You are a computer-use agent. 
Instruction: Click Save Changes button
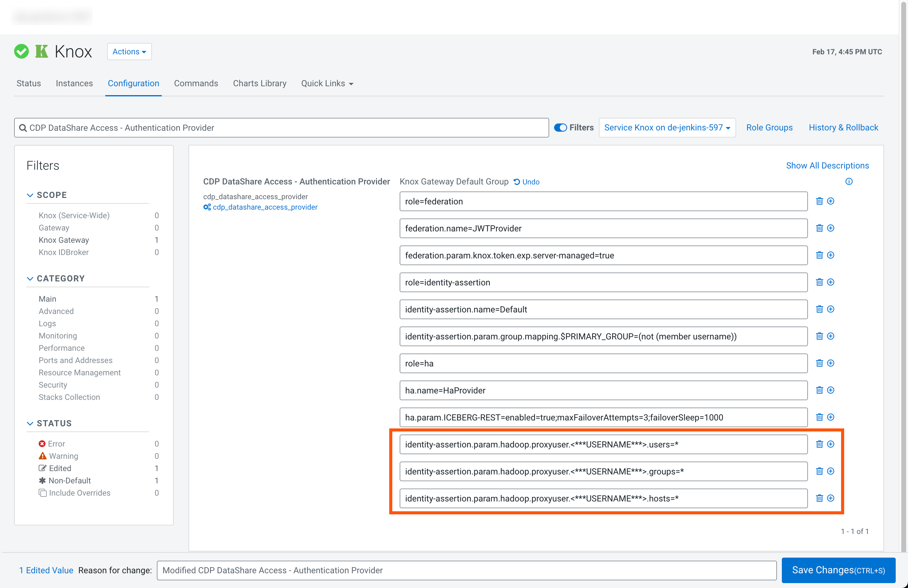click(x=838, y=570)
